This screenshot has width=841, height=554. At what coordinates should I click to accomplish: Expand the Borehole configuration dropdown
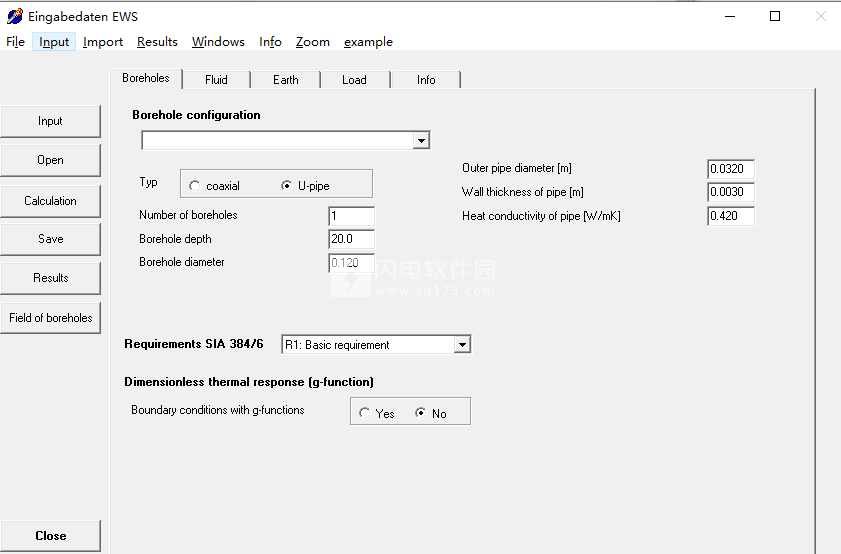[422, 141]
